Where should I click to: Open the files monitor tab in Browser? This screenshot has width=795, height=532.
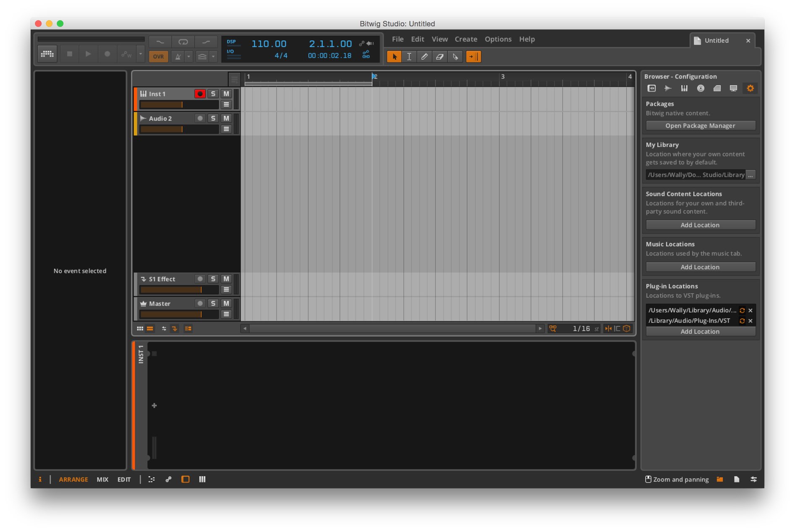pos(734,88)
